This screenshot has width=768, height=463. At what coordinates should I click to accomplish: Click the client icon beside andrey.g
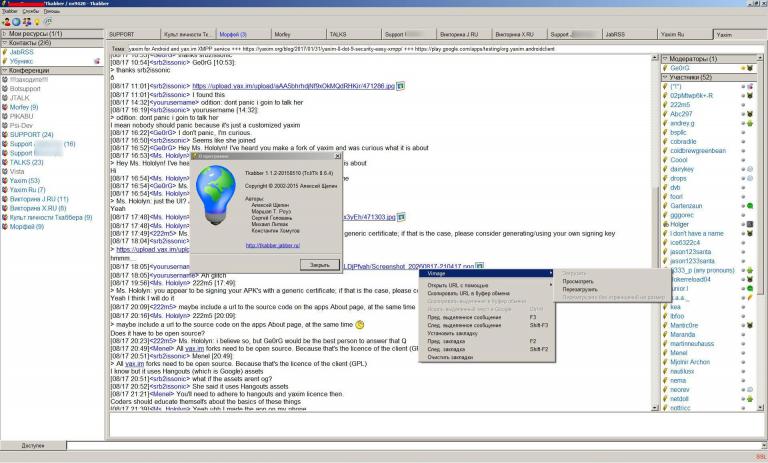pos(749,123)
